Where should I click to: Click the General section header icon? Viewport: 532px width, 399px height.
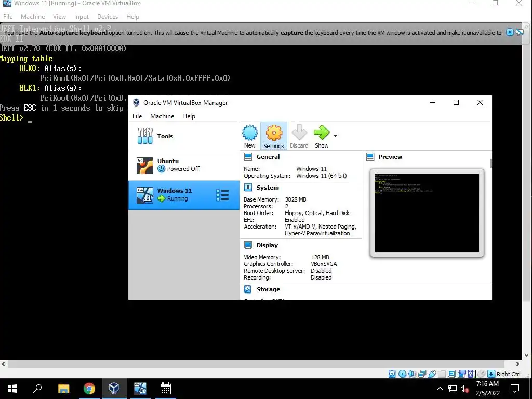[248, 157]
